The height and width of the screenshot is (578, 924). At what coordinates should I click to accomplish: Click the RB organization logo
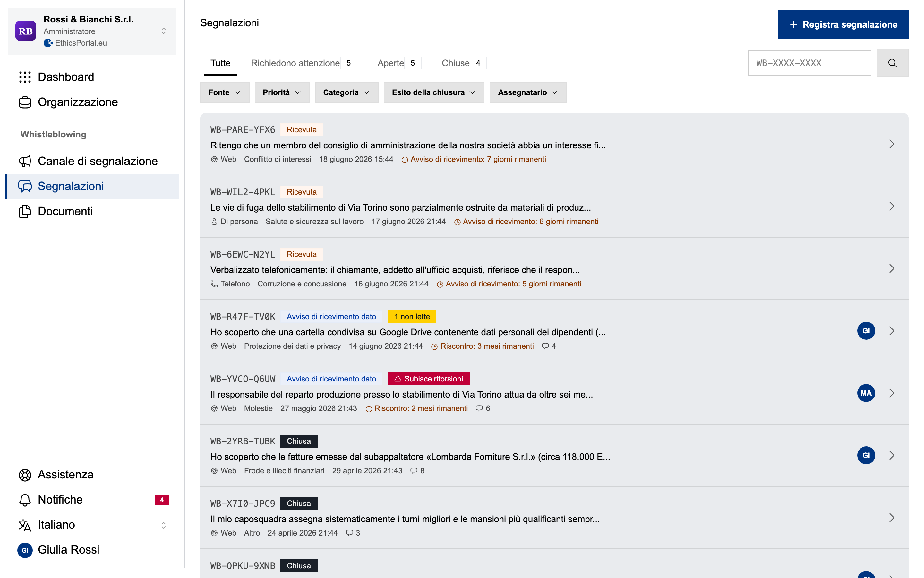coord(26,31)
